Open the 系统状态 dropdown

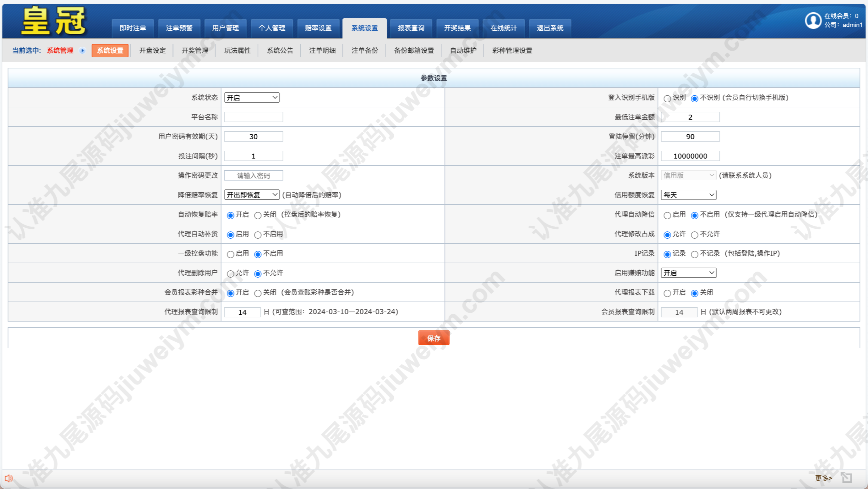click(252, 98)
